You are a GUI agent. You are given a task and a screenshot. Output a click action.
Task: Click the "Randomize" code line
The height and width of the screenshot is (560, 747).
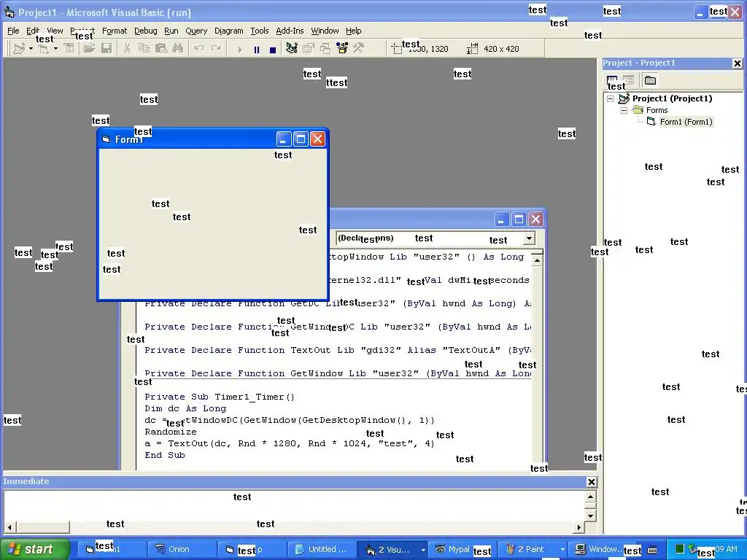coord(171,432)
